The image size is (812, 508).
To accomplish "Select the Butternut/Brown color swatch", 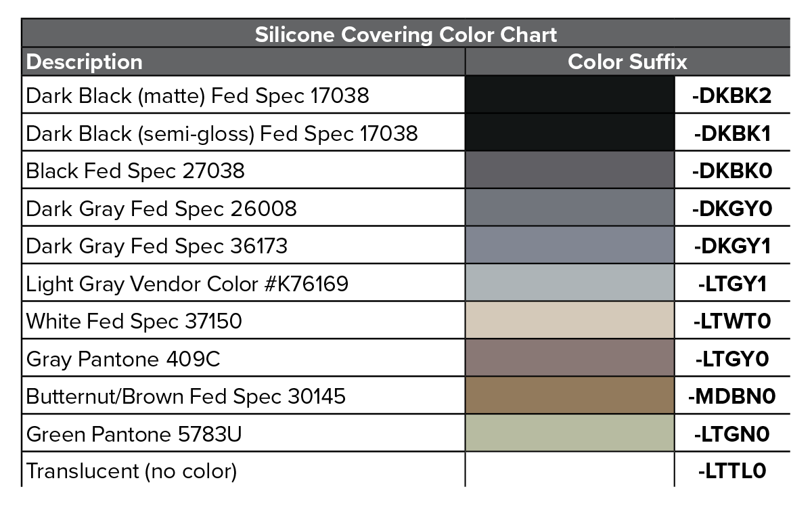I will (570, 396).
